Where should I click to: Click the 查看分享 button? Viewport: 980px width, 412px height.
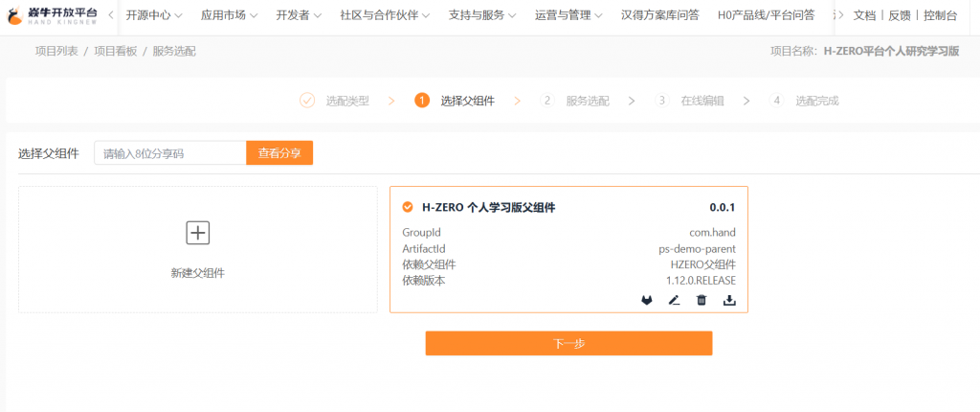279,153
